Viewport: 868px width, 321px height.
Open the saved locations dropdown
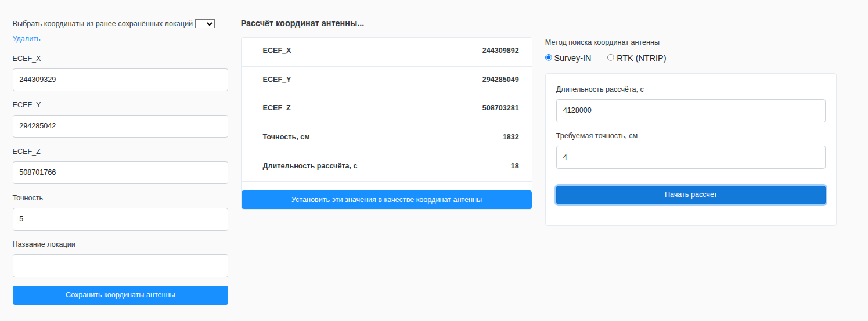pyautogui.click(x=205, y=24)
